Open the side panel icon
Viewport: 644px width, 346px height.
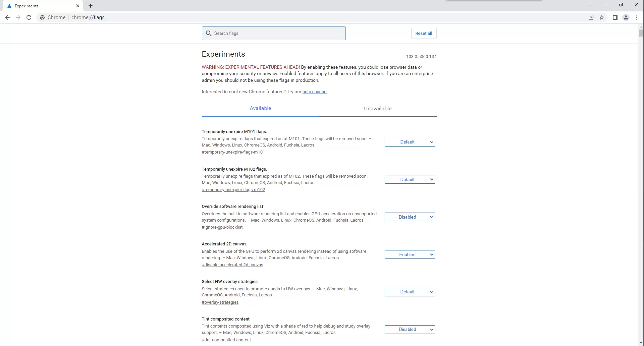point(615,17)
